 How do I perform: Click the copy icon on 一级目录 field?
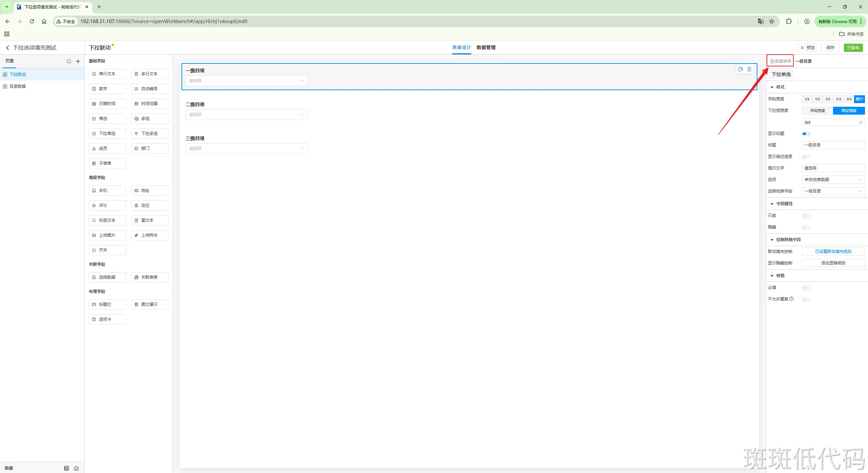740,69
